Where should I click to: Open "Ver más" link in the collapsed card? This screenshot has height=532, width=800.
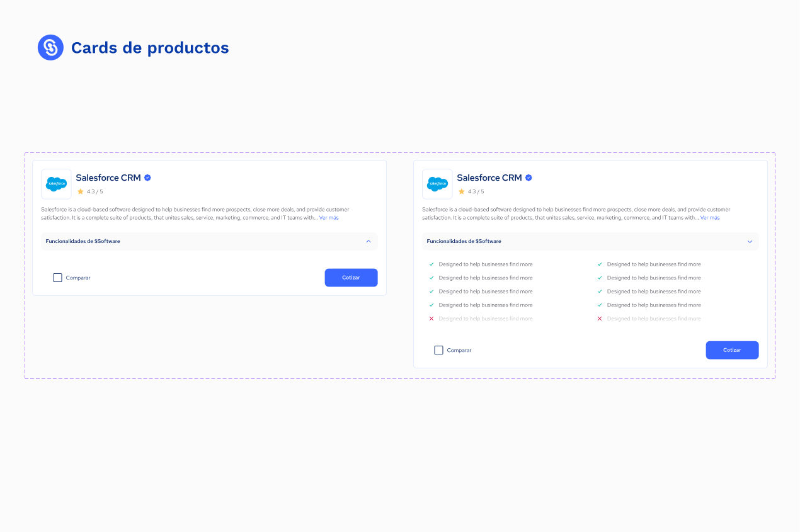pos(329,218)
